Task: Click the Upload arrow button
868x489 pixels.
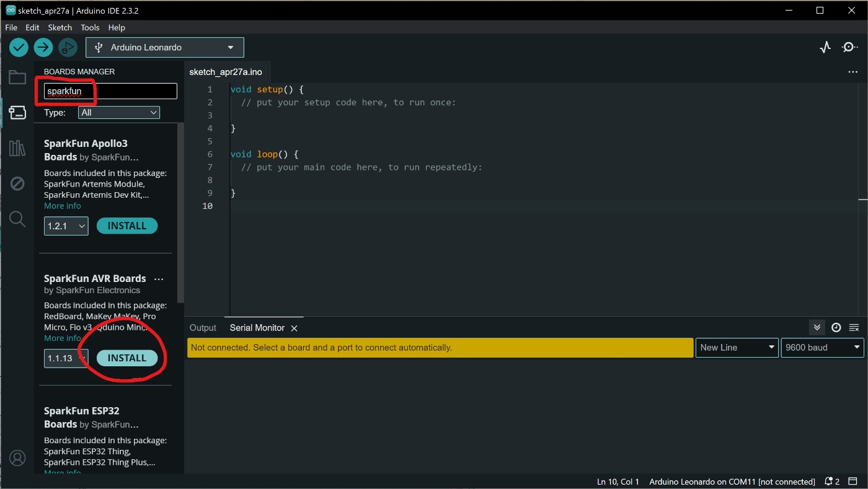Action: click(43, 47)
